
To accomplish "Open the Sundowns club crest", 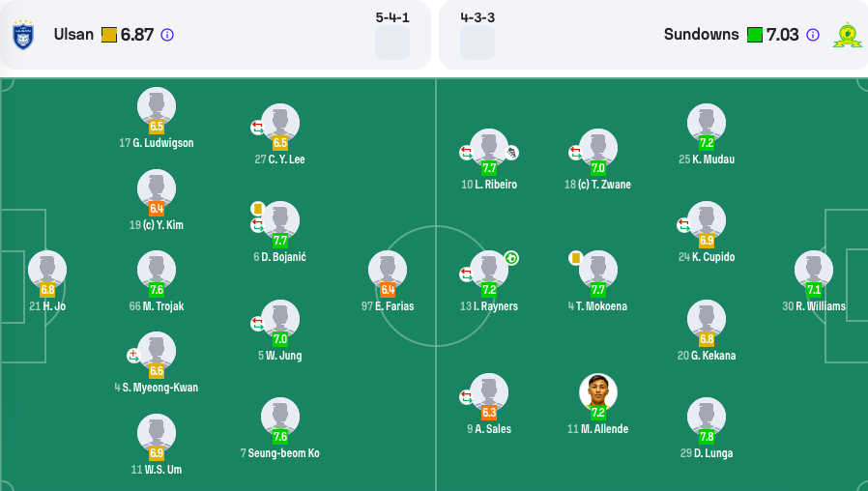I will pos(848,35).
